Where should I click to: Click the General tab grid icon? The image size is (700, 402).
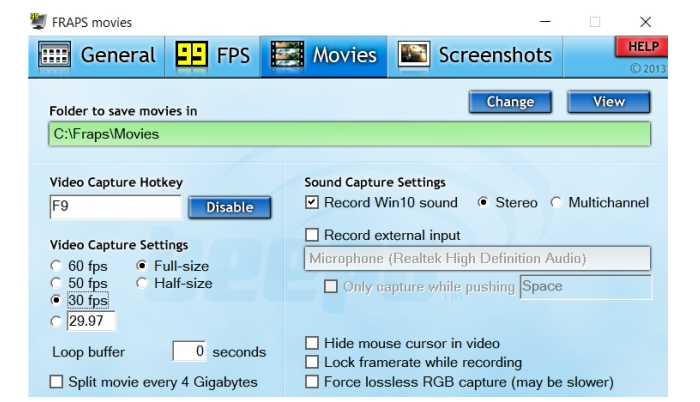tap(54, 55)
